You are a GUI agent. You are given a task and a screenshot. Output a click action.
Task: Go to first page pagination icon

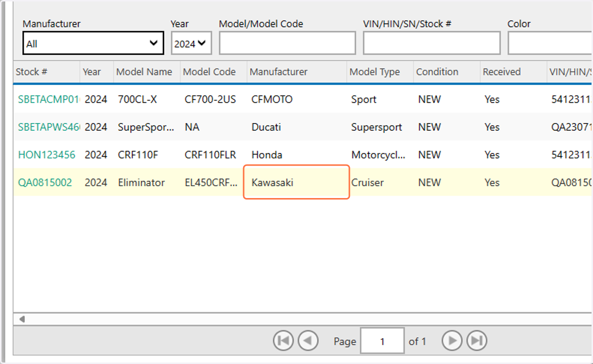tap(283, 340)
